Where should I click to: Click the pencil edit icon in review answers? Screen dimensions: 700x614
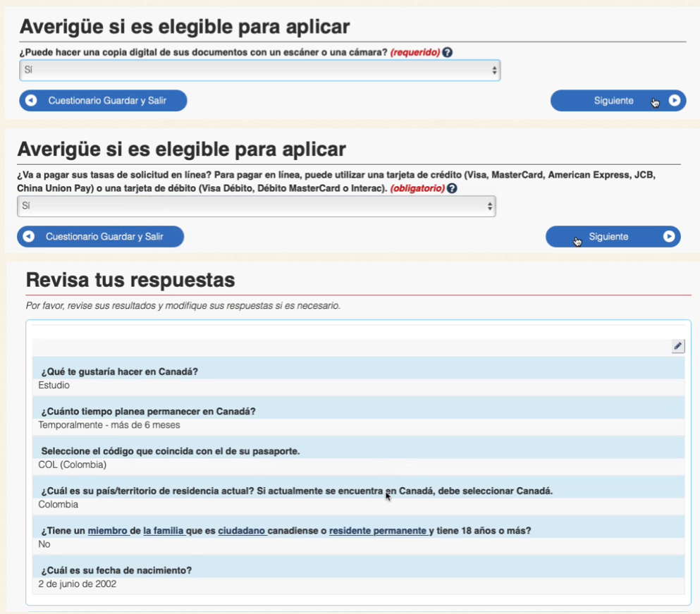click(x=677, y=346)
